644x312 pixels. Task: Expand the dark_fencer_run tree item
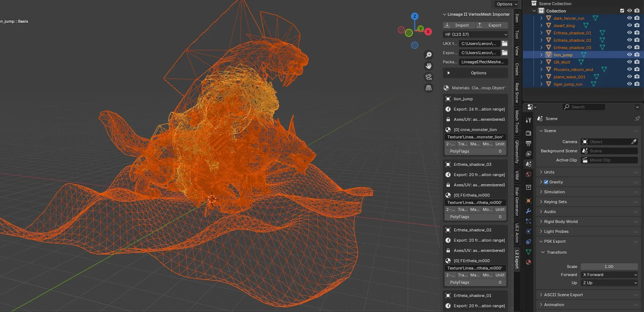pos(541,18)
